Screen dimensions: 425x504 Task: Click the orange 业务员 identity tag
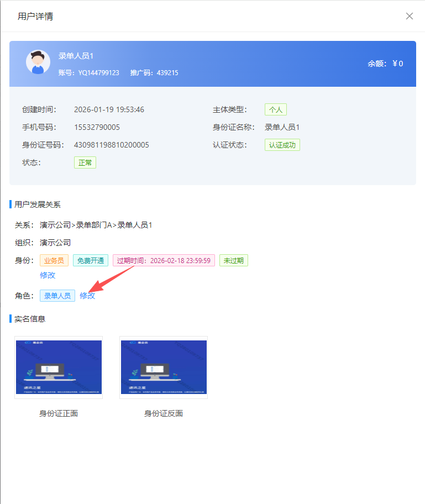pyautogui.click(x=54, y=261)
